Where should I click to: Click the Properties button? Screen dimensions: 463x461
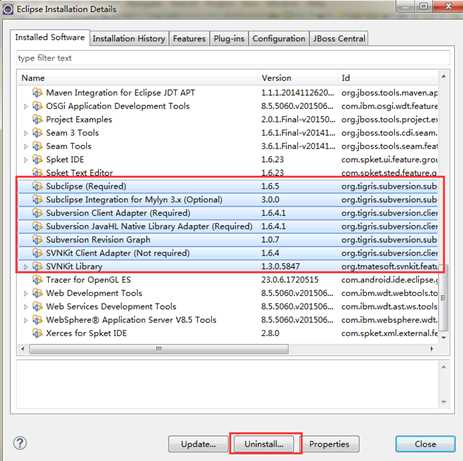tap(329, 444)
